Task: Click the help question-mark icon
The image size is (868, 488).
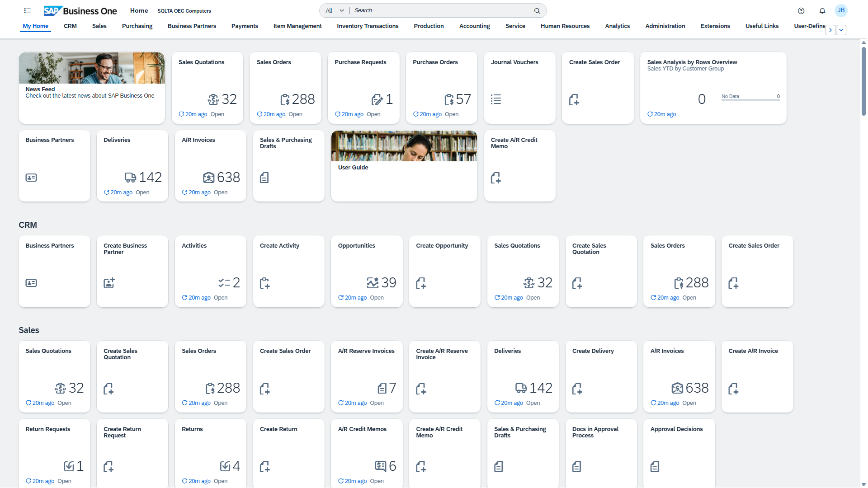Action: point(801,10)
